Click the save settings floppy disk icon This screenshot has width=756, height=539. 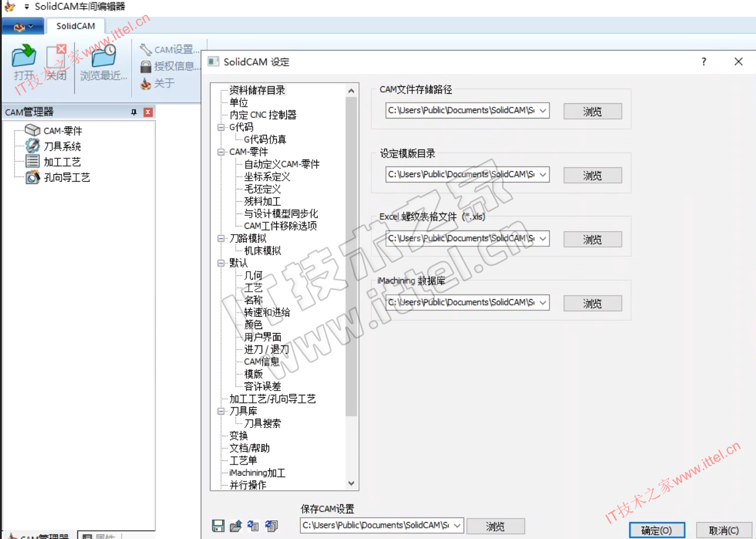pyautogui.click(x=218, y=526)
